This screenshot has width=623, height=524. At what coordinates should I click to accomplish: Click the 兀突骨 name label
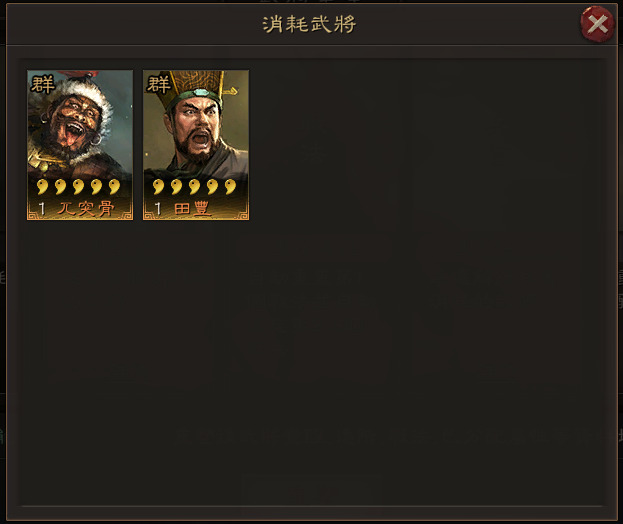click(x=86, y=209)
